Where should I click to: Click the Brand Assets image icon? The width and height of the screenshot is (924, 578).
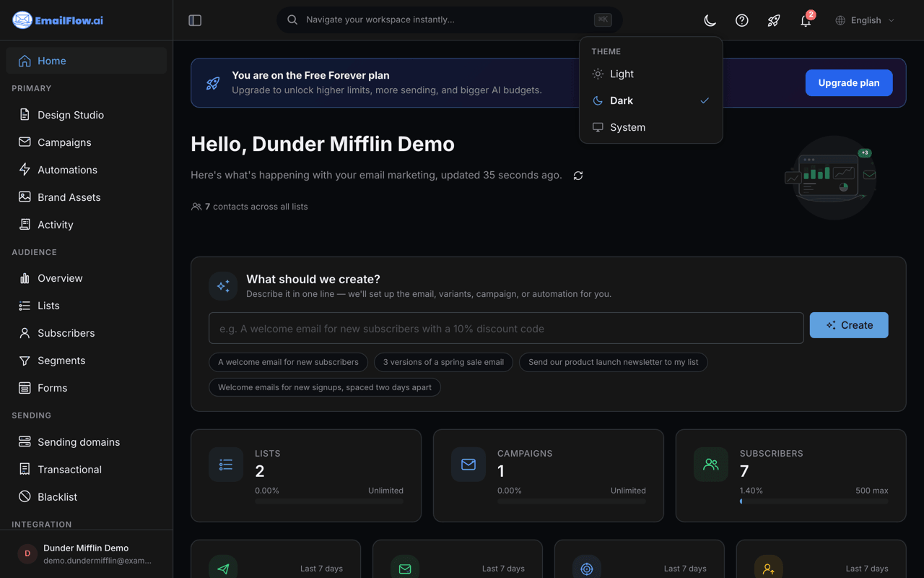coord(25,197)
